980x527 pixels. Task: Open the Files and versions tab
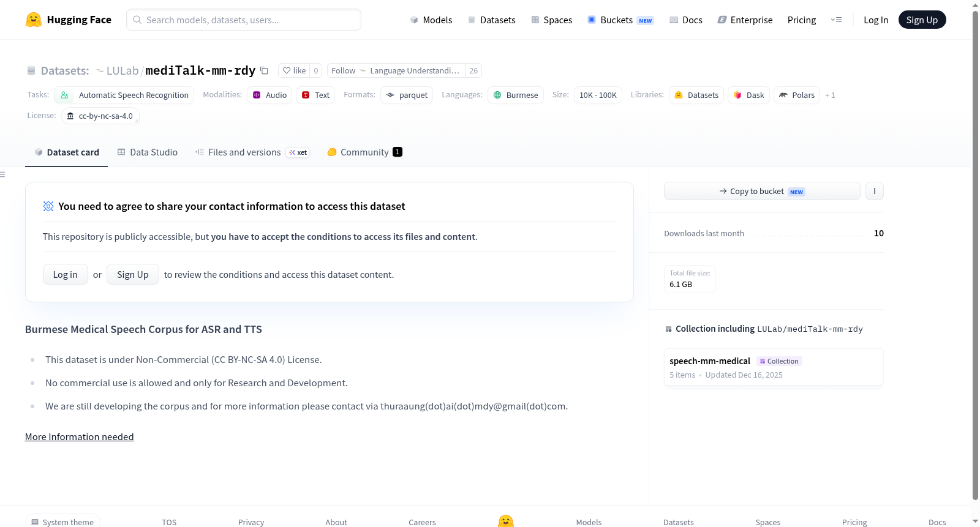coord(252,152)
